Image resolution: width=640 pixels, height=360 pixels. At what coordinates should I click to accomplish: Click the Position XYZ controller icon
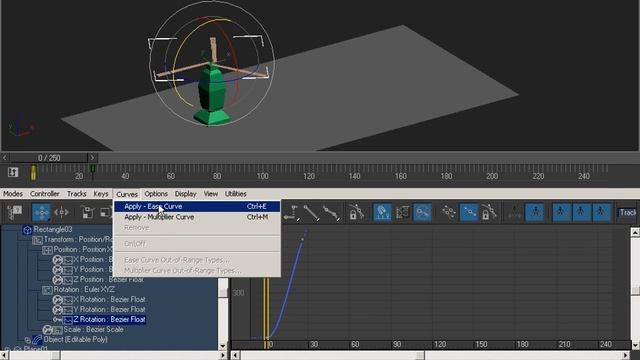[x=47, y=250]
